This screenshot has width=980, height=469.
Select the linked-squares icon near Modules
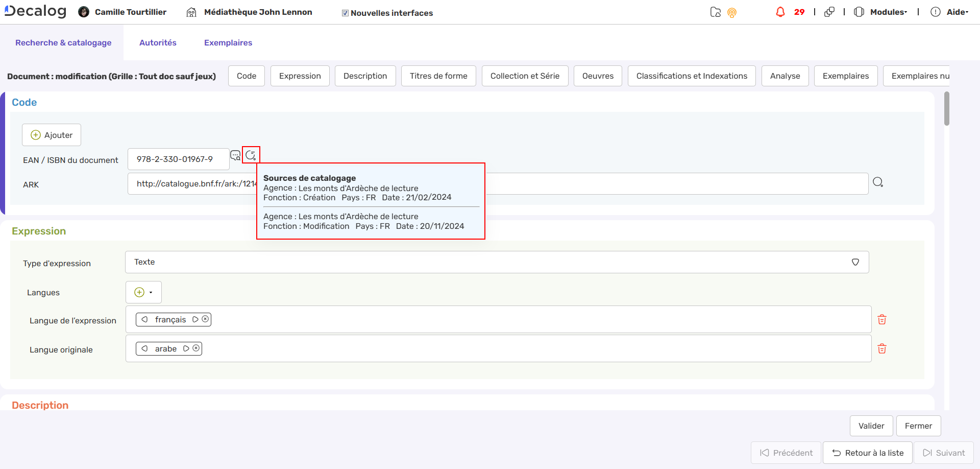pyautogui.click(x=829, y=11)
